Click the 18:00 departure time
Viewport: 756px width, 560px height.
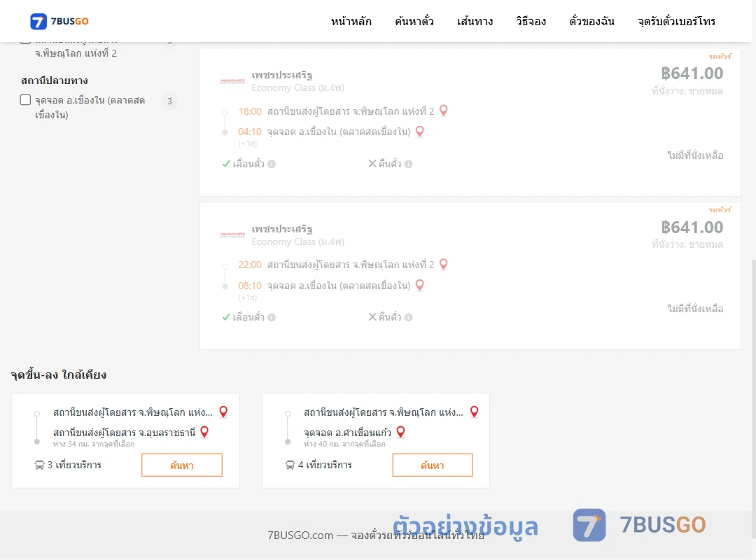coord(250,111)
